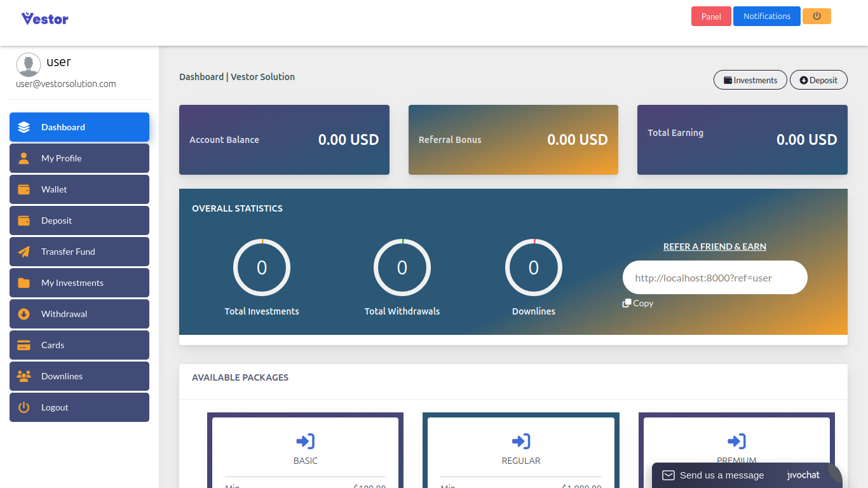Open the Jivochat message envelope icon

click(x=668, y=475)
